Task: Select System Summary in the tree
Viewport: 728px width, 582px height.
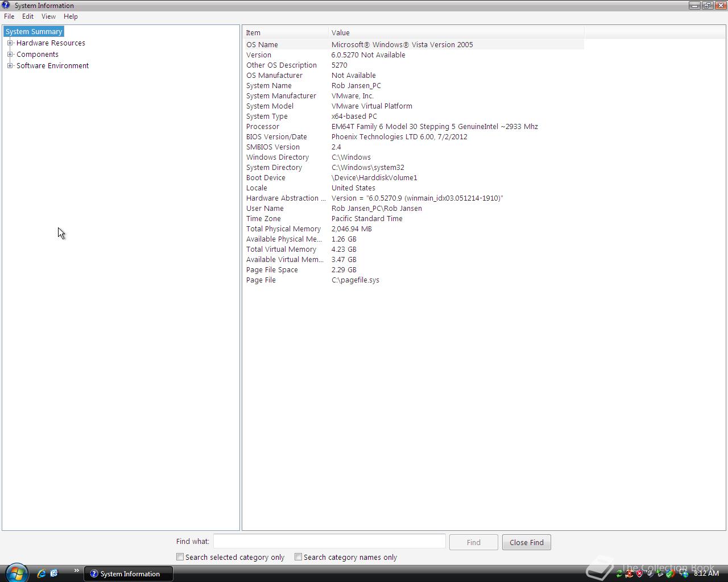Action: (x=34, y=32)
